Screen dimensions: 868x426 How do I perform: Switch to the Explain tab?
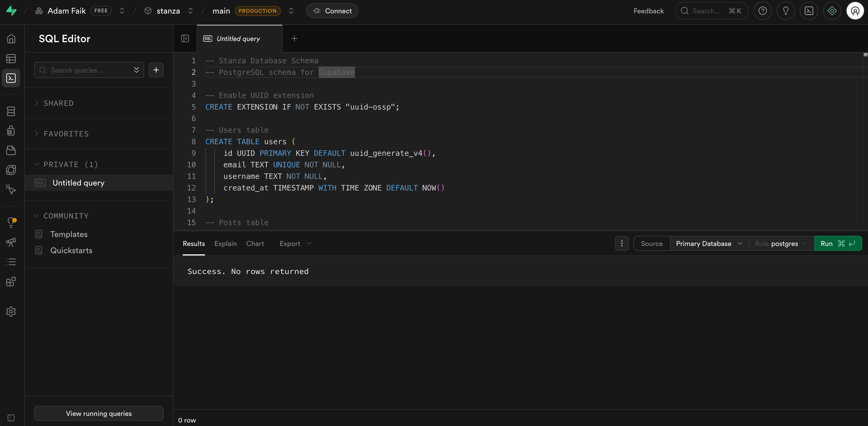(226, 243)
